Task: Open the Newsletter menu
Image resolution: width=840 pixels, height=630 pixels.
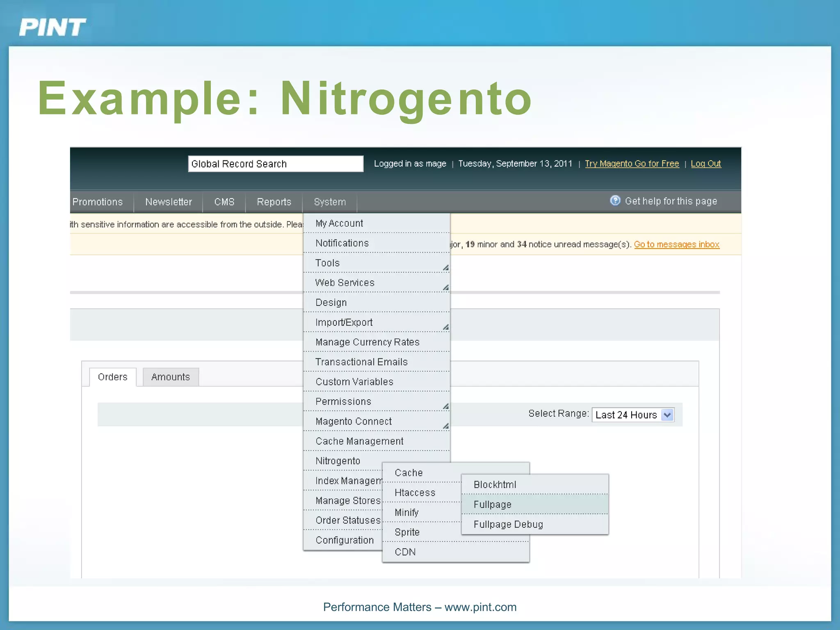Action: [168, 202]
